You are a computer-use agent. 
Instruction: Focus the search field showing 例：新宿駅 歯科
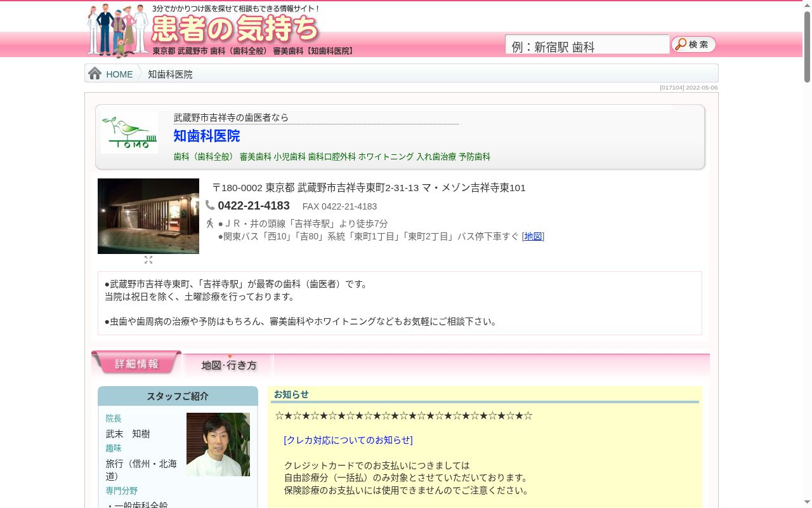(587, 45)
